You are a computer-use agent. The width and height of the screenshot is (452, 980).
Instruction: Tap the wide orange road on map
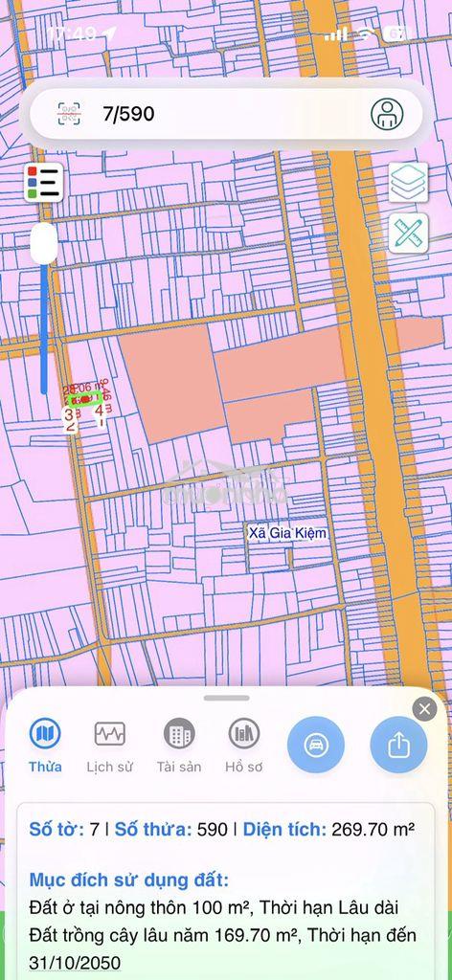[369, 375]
